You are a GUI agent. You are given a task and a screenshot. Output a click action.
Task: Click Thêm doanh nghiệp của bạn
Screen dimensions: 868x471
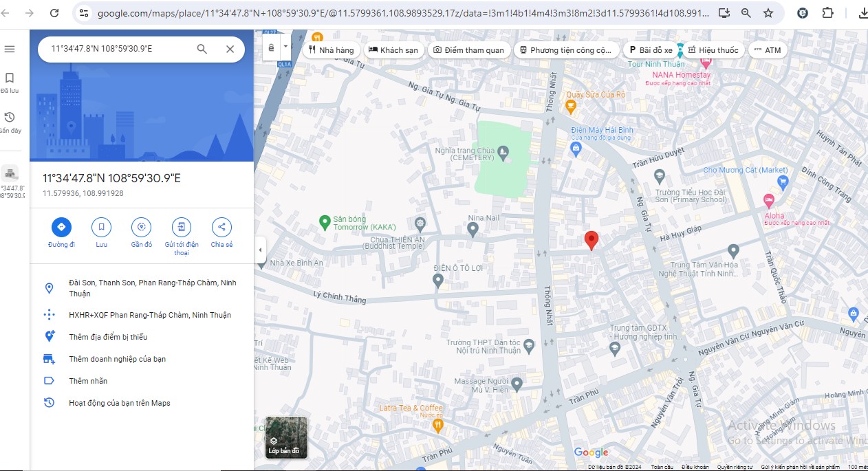(x=117, y=359)
